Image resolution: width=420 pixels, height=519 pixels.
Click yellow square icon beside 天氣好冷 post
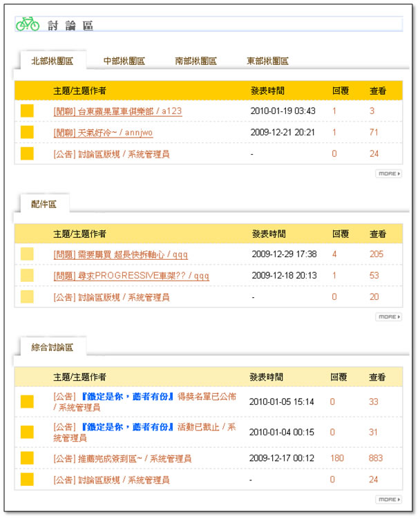point(27,133)
